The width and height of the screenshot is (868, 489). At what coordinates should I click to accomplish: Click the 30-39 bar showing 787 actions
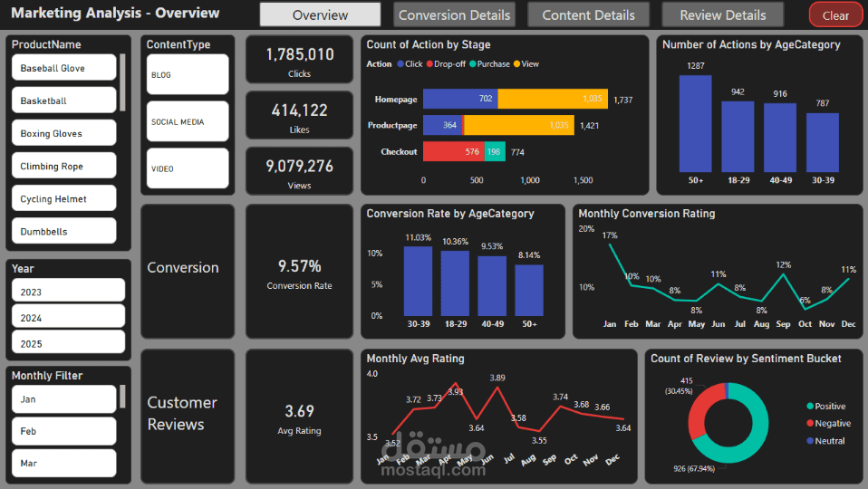823,143
